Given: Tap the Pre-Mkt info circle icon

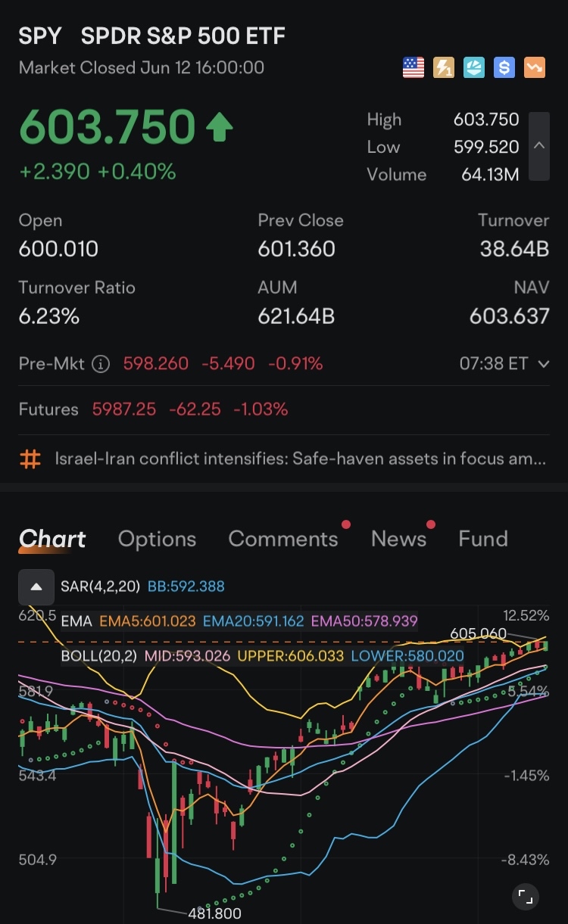Looking at the screenshot, I should click(x=100, y=364).
